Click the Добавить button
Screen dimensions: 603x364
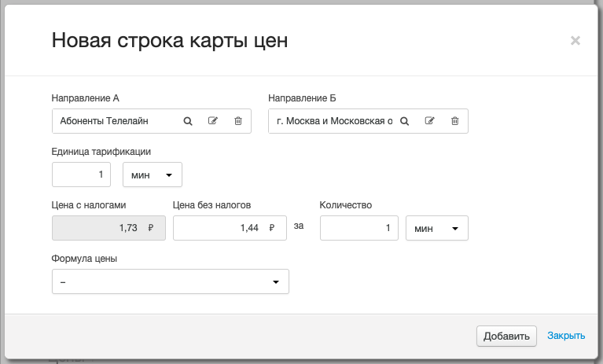[x=506, y=336]
